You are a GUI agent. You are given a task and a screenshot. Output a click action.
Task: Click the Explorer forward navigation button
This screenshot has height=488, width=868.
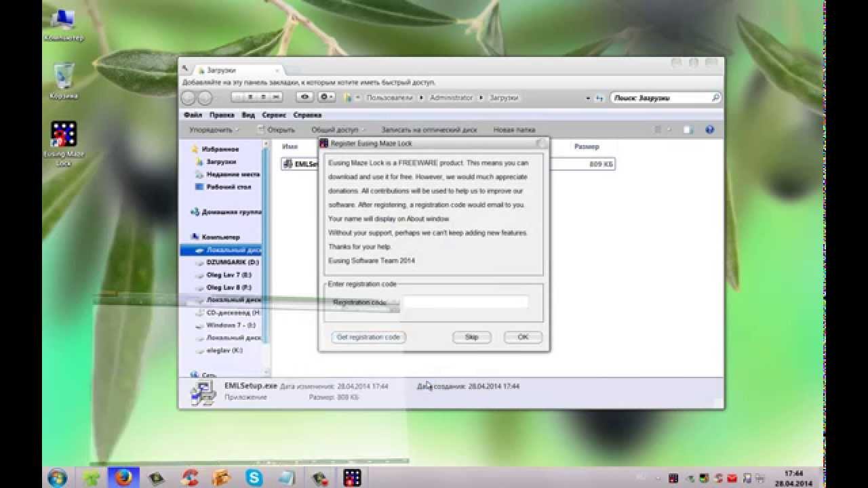point(205,98)
